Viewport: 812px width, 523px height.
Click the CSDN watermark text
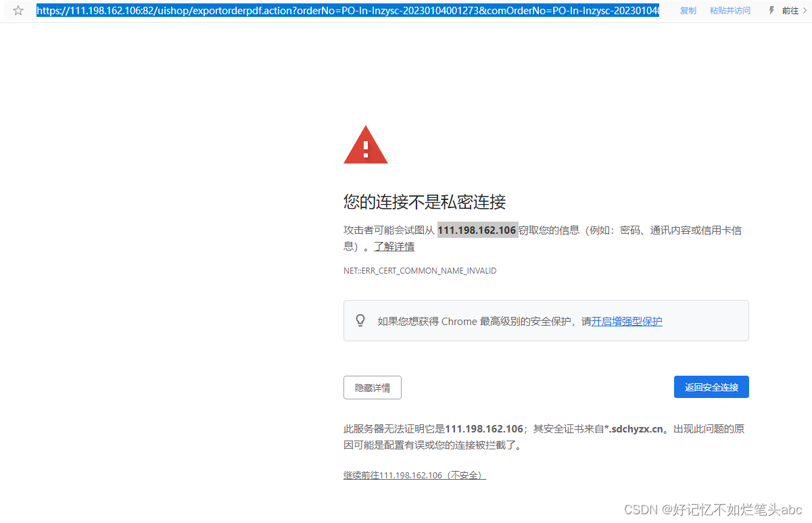[x=713, y=509]
